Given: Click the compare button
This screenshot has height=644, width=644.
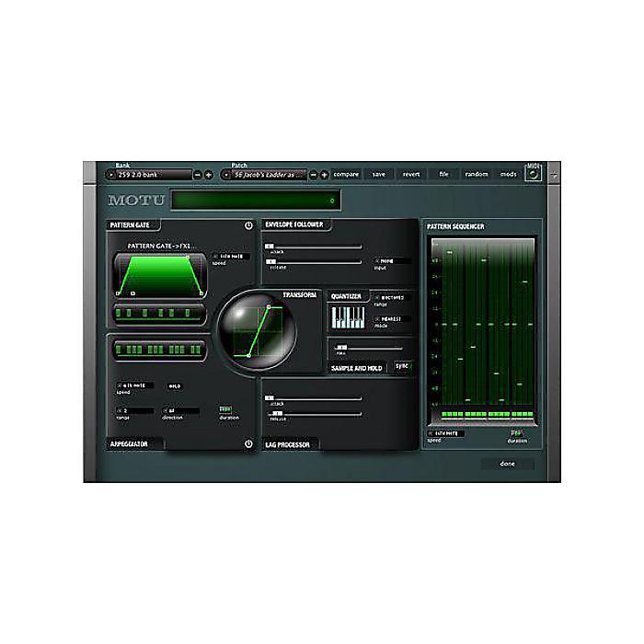Looking at the screenshot, I should click(346, 175).
